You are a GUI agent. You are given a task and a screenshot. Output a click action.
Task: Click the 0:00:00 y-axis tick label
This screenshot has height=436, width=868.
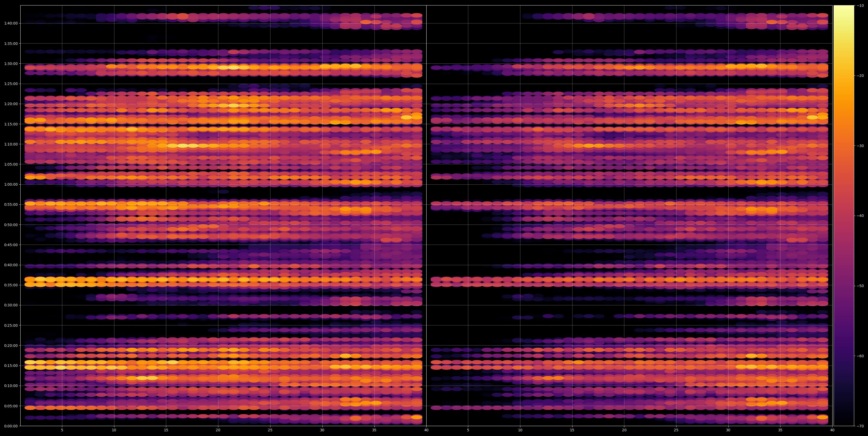tap(11, 426)
